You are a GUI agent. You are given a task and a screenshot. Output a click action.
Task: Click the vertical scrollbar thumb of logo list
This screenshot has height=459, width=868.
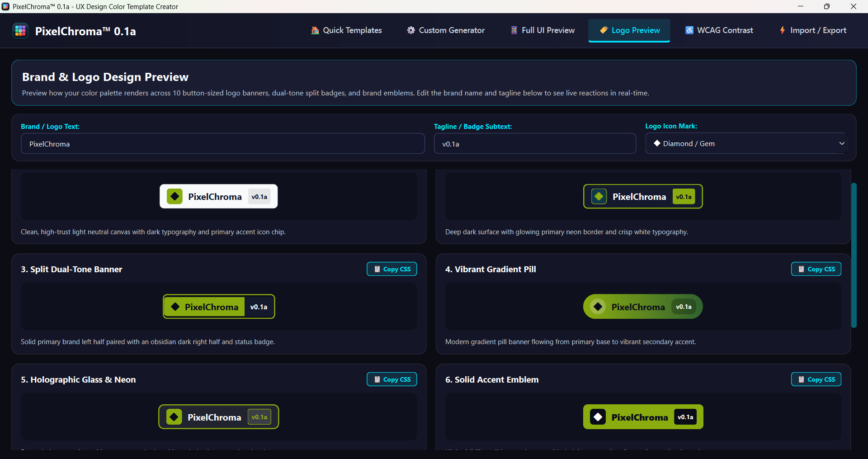[854, 255]
